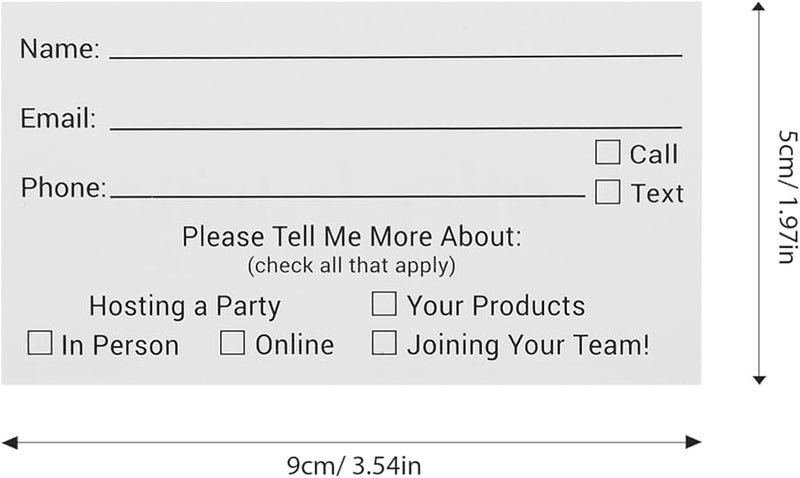Tick the Text checkbox
The height and width of the screenshot is (478, 800).
point(607,191)
